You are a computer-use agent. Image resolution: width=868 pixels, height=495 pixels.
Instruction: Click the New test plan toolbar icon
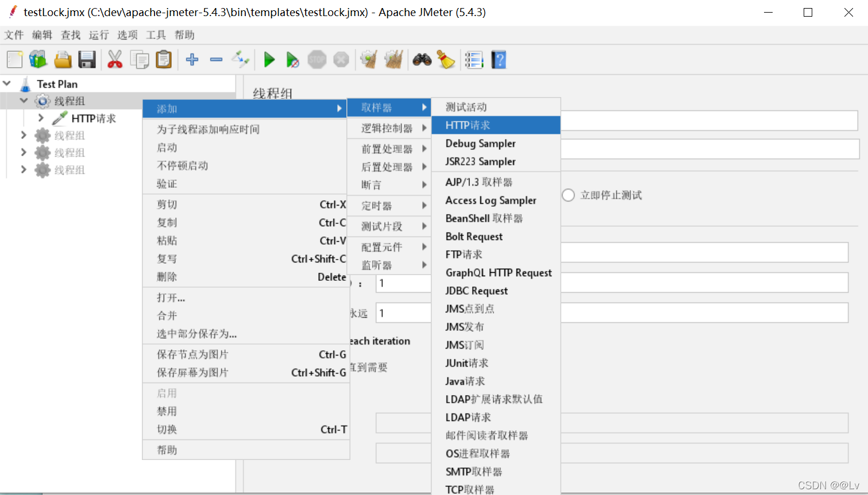click(x=14, y=60)
